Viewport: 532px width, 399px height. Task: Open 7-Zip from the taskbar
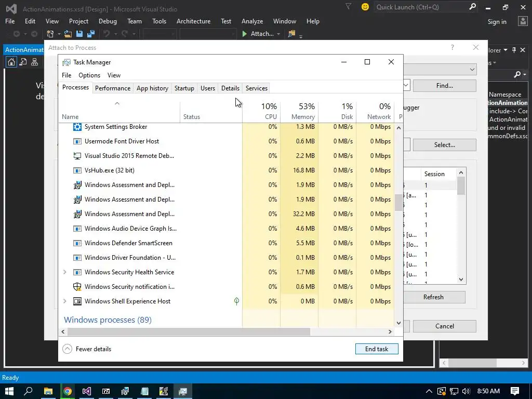[106, 391]
